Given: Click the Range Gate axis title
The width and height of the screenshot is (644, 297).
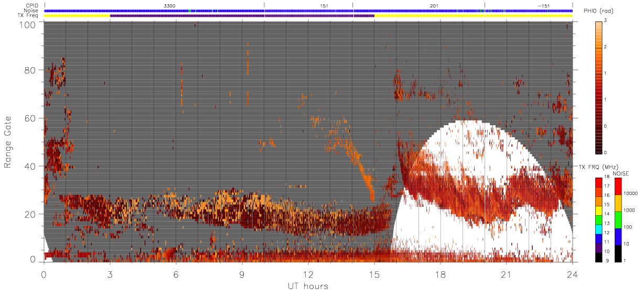Looking at the screenshot, I should pyautogui.click(x=8, y=142).
